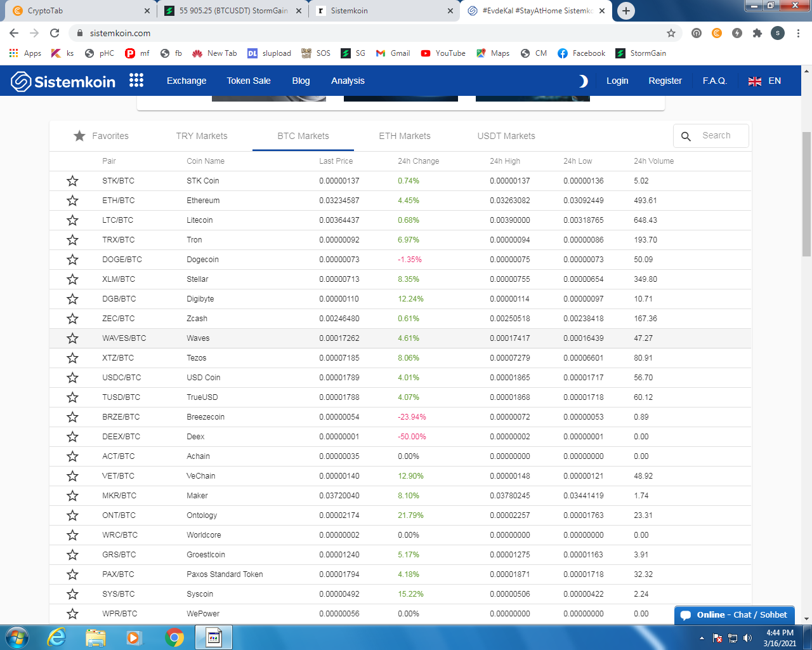Sort by 24h Change column header
The width and height of the screenshot is (812, 650).
pyautogui.click(x=418, y=161)
